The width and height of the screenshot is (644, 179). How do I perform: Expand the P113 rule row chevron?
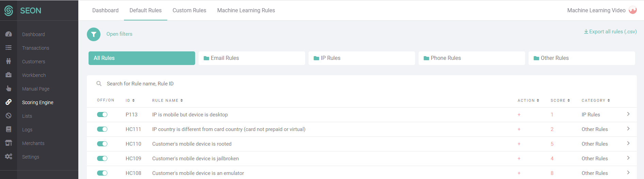(x=628, y=114)
